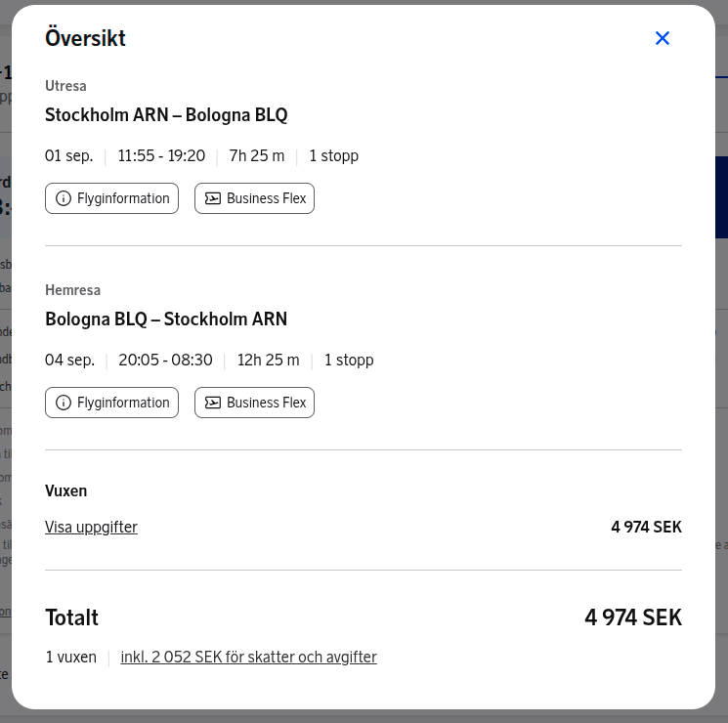This screenshot has height=723, width=728.
Task: Open Business Flex details for the outbound trip
Action: 254,198
